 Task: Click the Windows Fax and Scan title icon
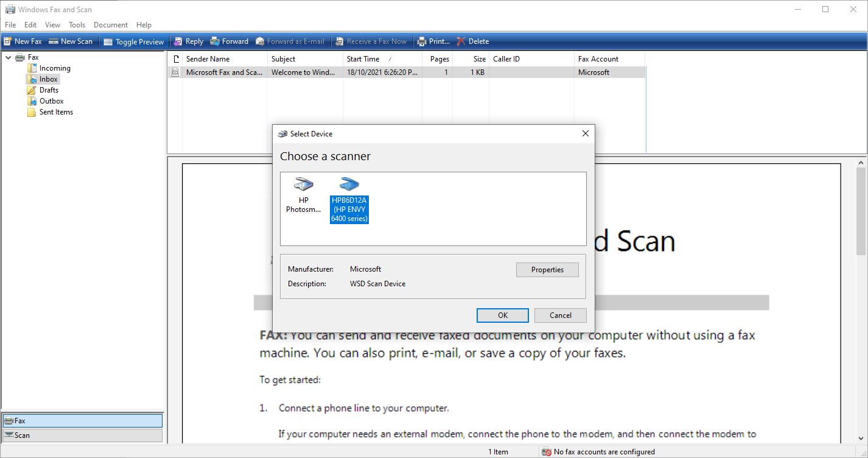pyautogui.click(x=10, y=9)
